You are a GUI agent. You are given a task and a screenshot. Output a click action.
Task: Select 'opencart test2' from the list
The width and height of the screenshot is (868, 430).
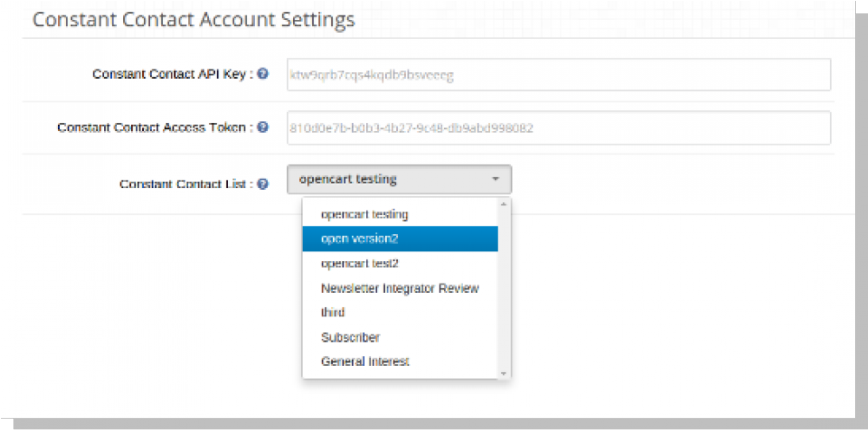pos(359,263)
